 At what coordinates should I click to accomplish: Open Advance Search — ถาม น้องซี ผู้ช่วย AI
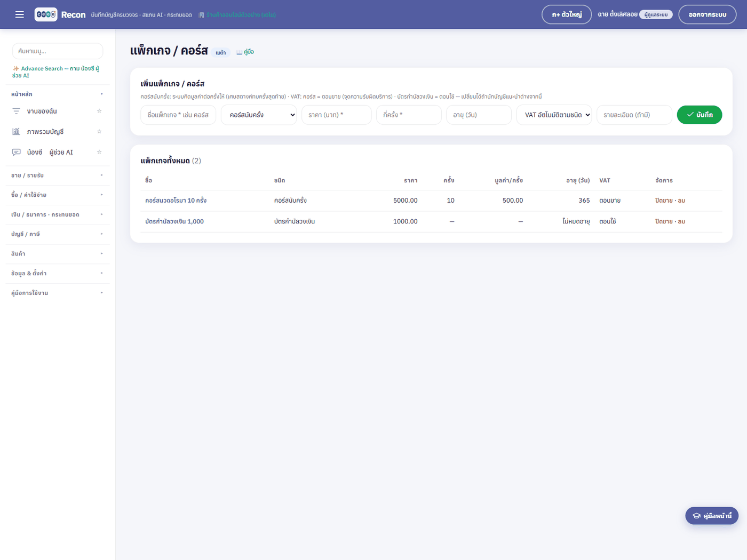56,72
